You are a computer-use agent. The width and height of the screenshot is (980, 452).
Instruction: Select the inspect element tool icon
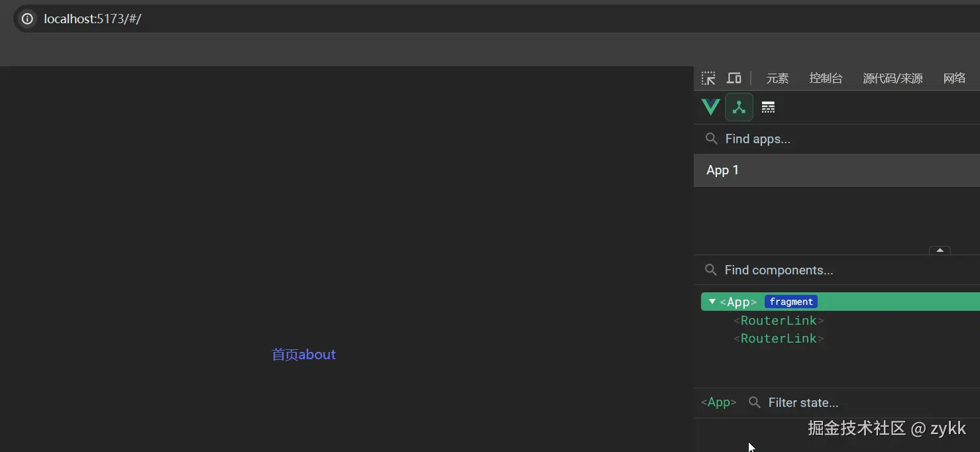coord(708,78)
